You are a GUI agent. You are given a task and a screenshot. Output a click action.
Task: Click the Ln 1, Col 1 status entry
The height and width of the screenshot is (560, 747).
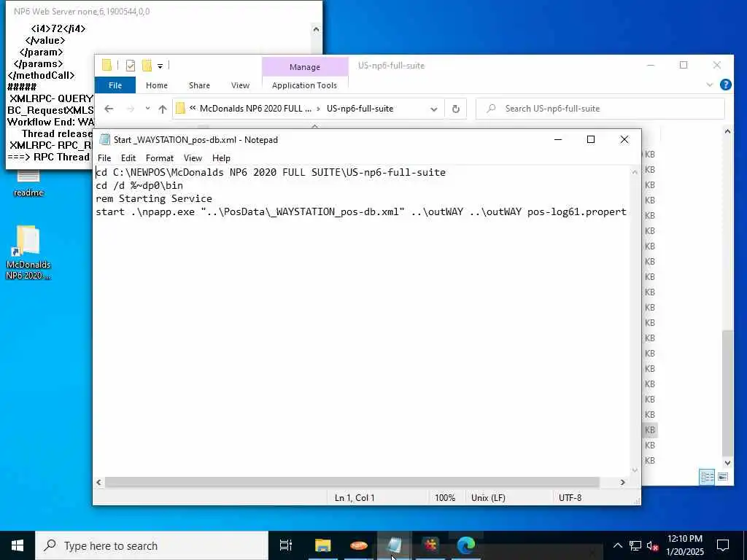coord(355,497)
